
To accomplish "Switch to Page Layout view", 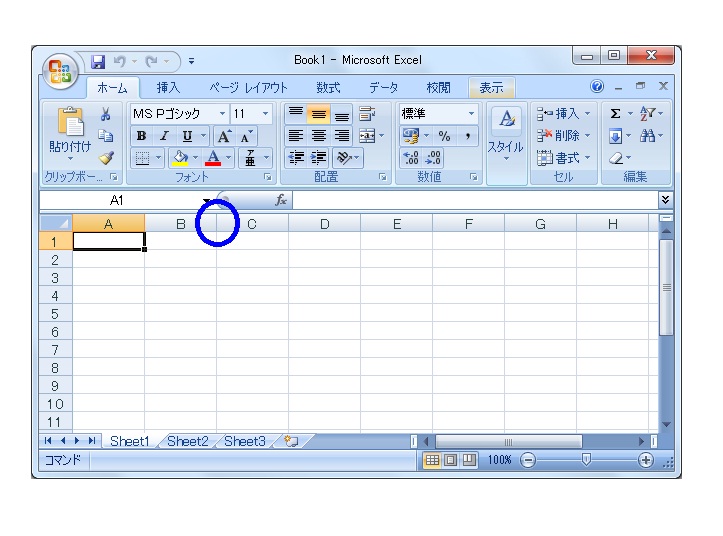I will (450, 460).
